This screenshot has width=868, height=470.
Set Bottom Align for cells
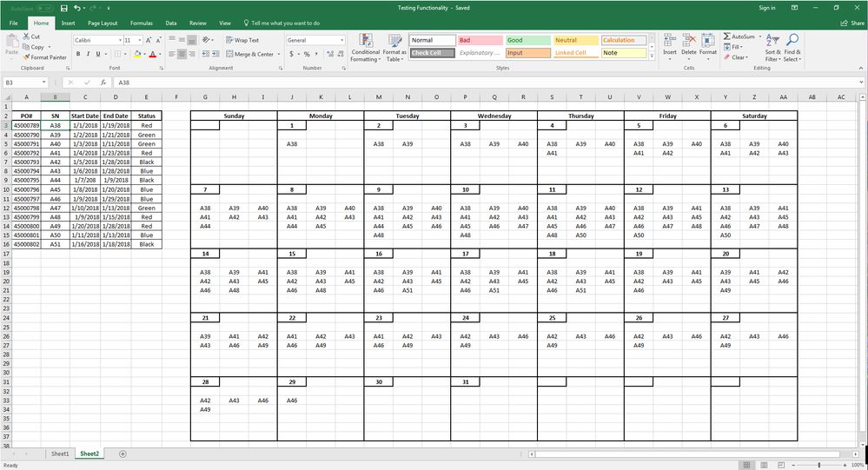click(x=192, y=40)
